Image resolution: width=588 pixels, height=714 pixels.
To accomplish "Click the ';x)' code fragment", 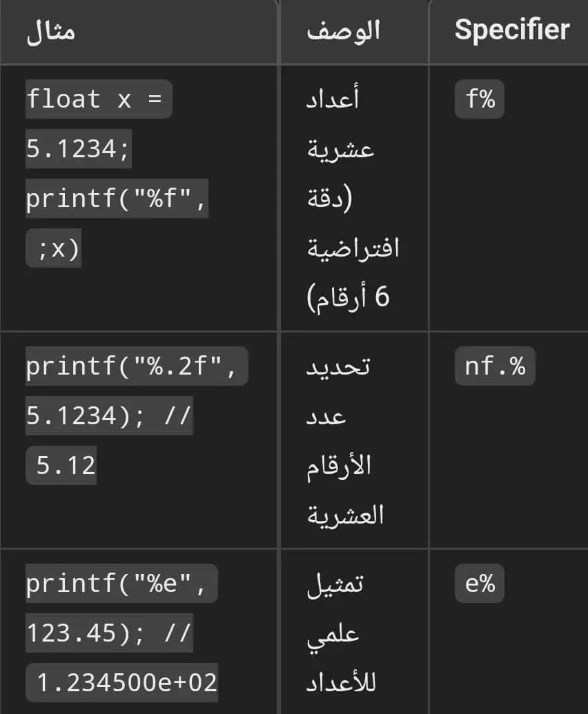I will (x=53, y=248).
